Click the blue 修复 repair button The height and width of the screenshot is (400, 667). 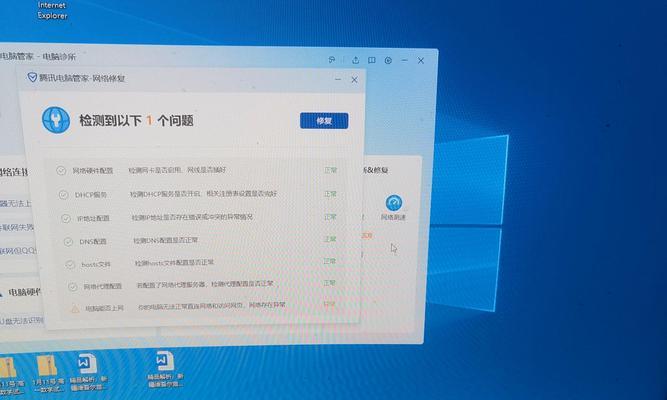click(x=324, y=121)
